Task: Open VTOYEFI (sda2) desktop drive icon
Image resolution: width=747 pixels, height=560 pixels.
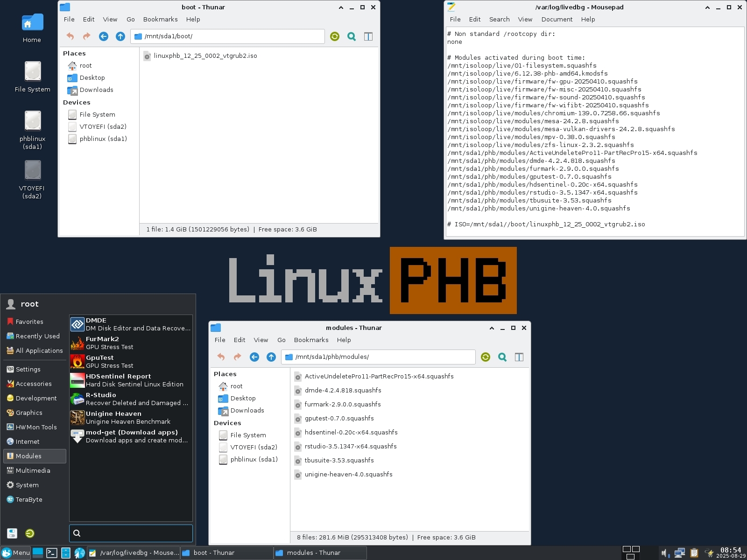Action: pos(32,180)
